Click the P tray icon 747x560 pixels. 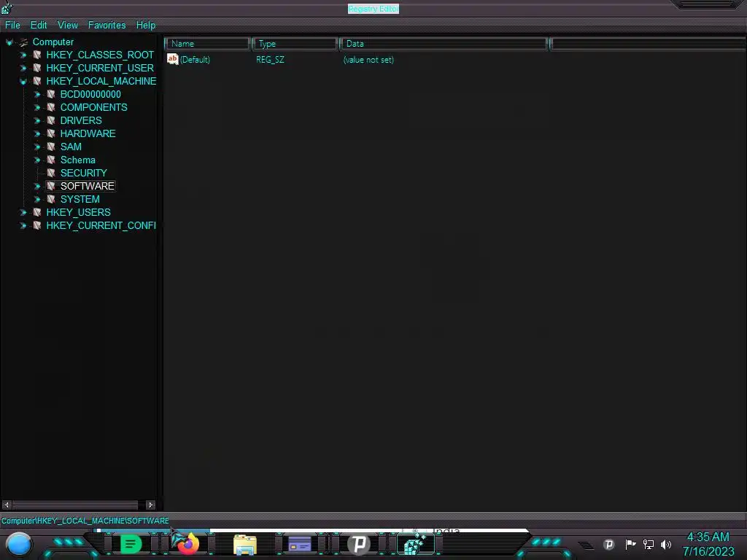608,544
